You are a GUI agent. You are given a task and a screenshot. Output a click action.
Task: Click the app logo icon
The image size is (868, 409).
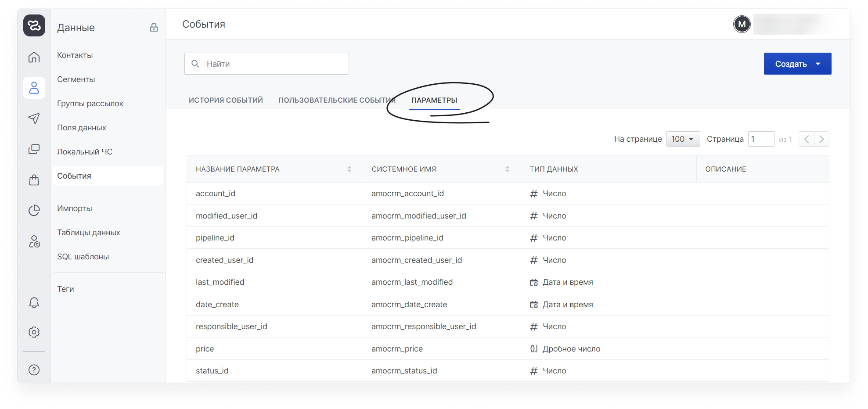(34, 25)
